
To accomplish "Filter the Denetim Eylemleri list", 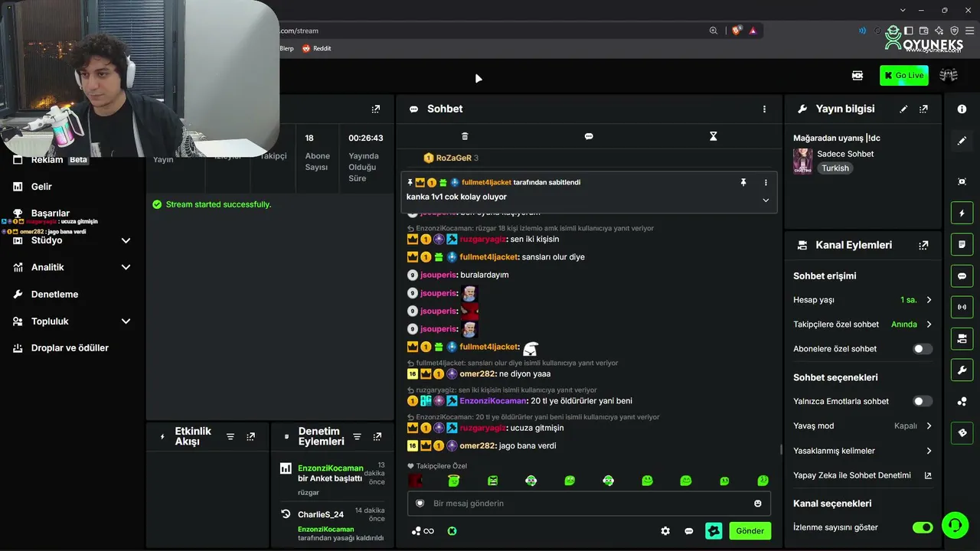I will 357,437.
